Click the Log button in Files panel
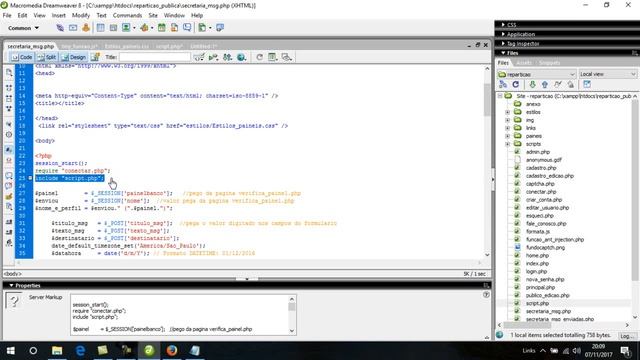The image size is (640, 360). coord(627,336)
